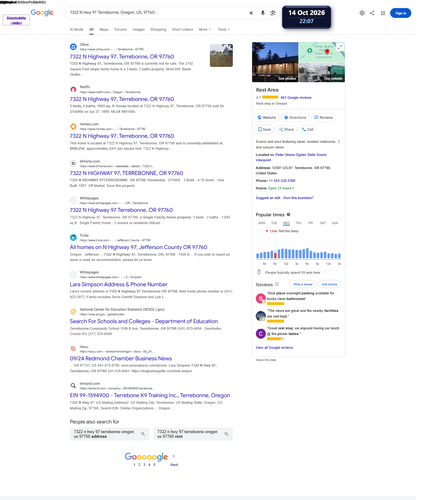Select SAT in Popular times
421x500 pixels.
(x=323, y=223)
